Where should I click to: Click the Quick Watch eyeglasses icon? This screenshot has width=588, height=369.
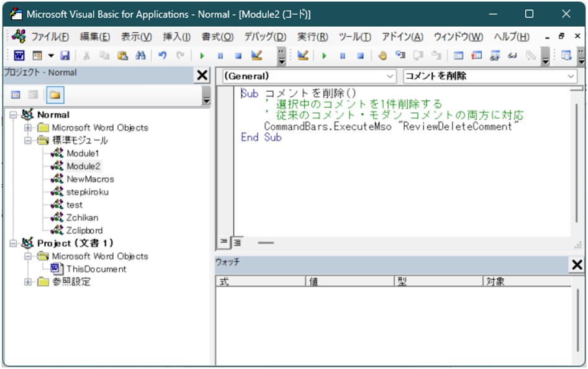(512, 56)
